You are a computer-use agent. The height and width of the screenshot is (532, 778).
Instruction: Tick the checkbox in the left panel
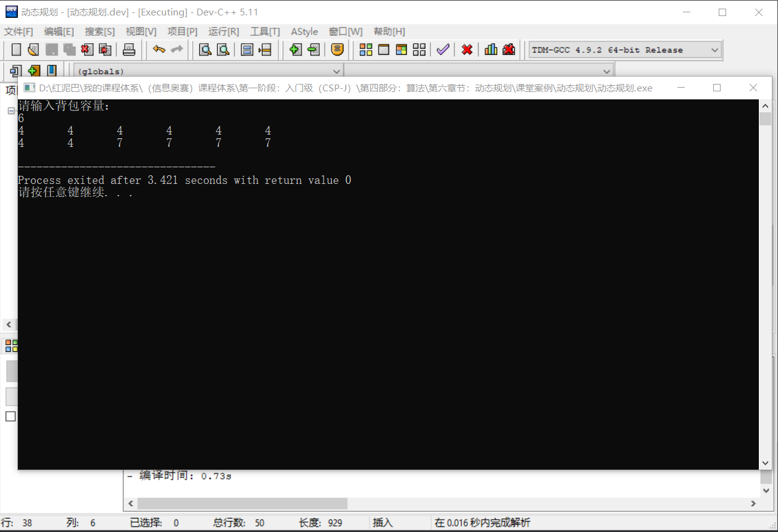(10, 416)
